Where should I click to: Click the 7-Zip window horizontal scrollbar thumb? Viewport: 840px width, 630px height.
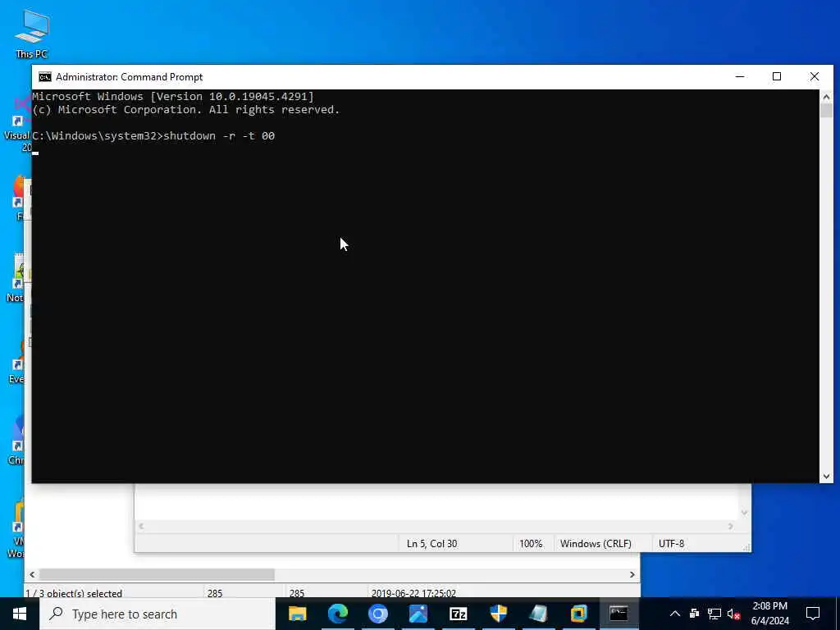pos(157,574)
